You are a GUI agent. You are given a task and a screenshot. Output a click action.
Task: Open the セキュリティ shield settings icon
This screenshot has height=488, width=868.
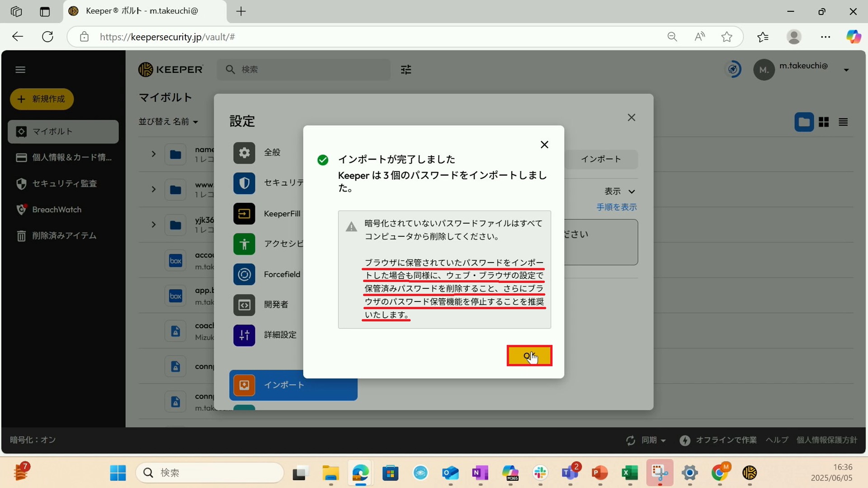244,183
